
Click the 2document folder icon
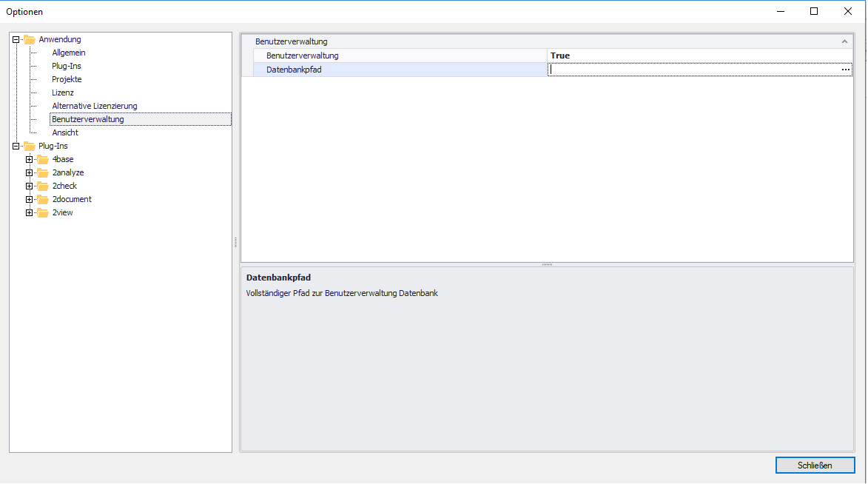pyautogui.click(x=43, y=200)
